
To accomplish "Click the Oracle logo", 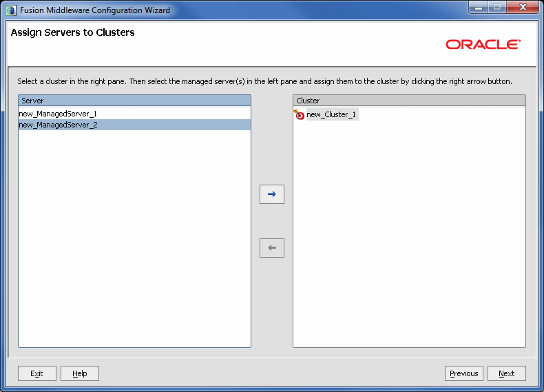I will point(483,45).
